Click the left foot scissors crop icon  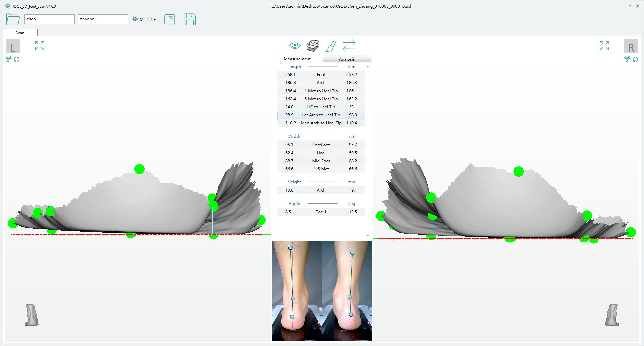point(9,59)
